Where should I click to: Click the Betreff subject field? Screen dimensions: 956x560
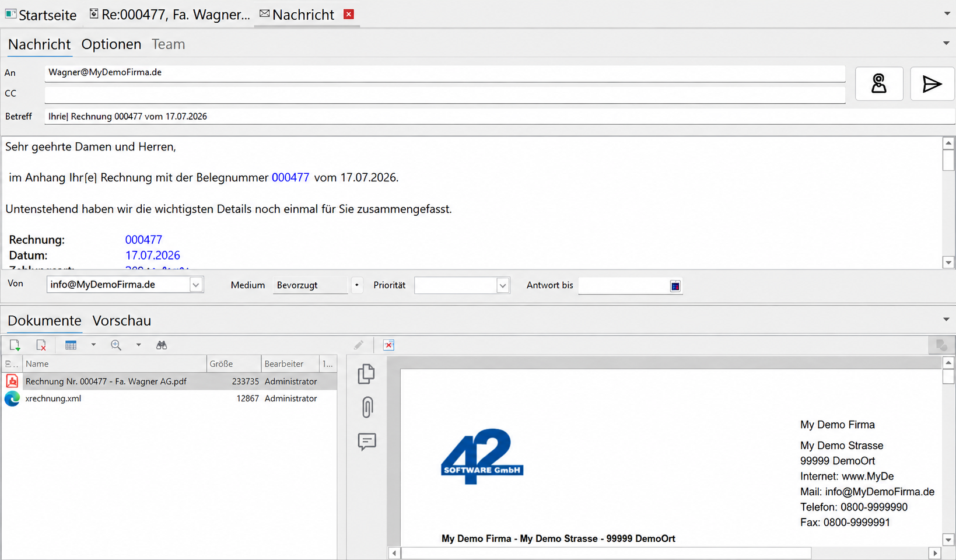pyautogui.click(x=499, y=116)
